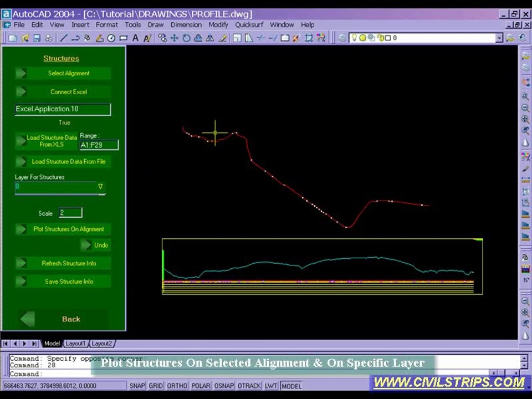Open the Quicksurf menu
The width and height of the screenshot is (532, 399).
(x=249, y=25)
